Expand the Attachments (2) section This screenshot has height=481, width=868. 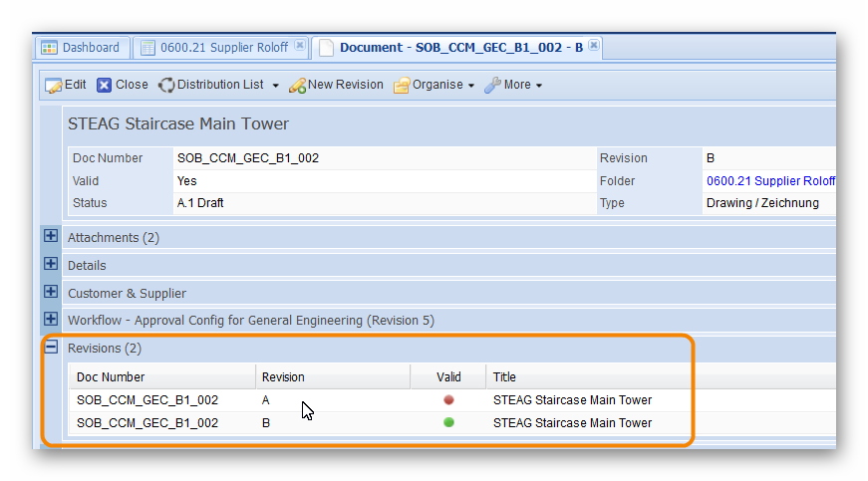(51, 237)
